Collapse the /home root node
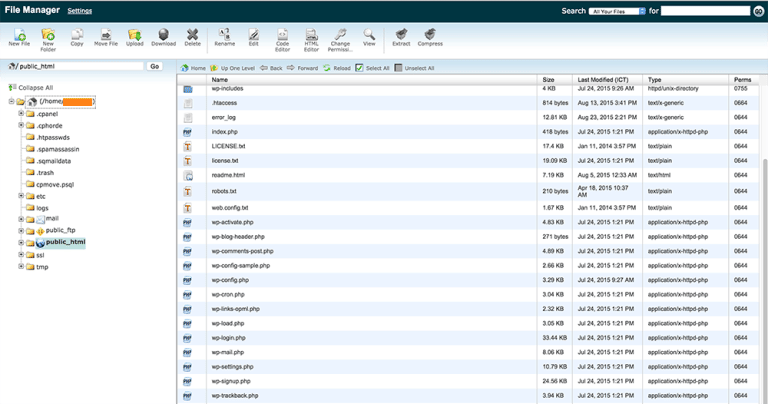The height and width of the screenshot is (404, 768). pos(11,101)
